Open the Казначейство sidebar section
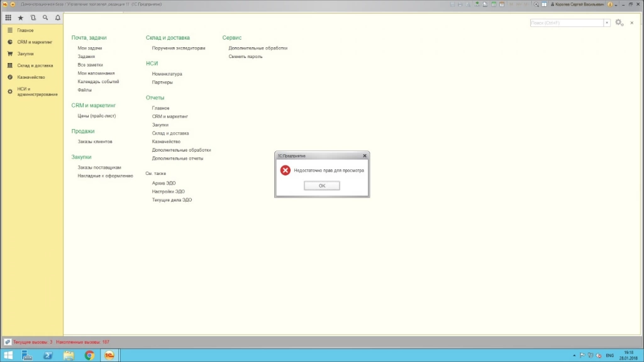 31,77
